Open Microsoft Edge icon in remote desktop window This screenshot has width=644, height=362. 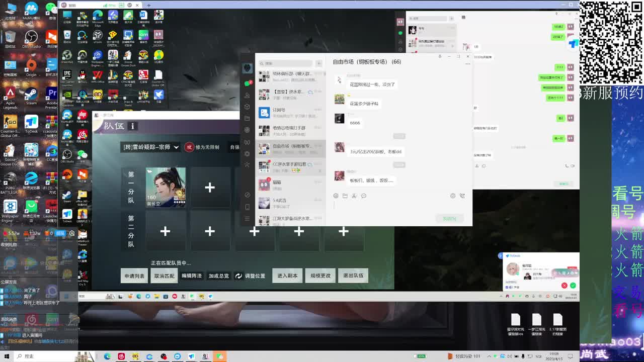point(98,18)
